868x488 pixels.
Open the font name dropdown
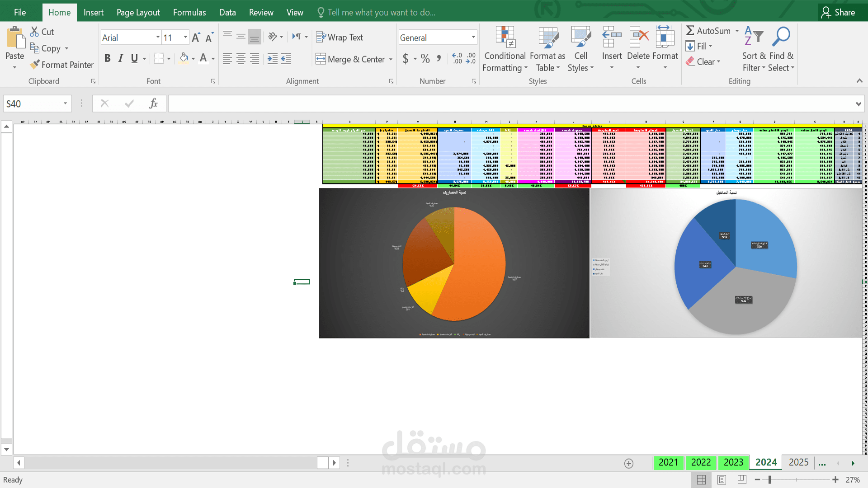pyautogui.click(x=158, y=38)
